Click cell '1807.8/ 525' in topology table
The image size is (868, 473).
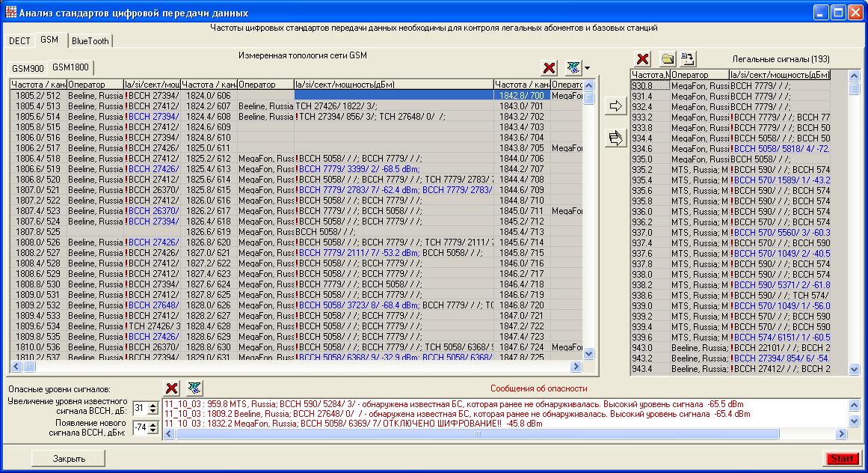click(x=38, y=231)
